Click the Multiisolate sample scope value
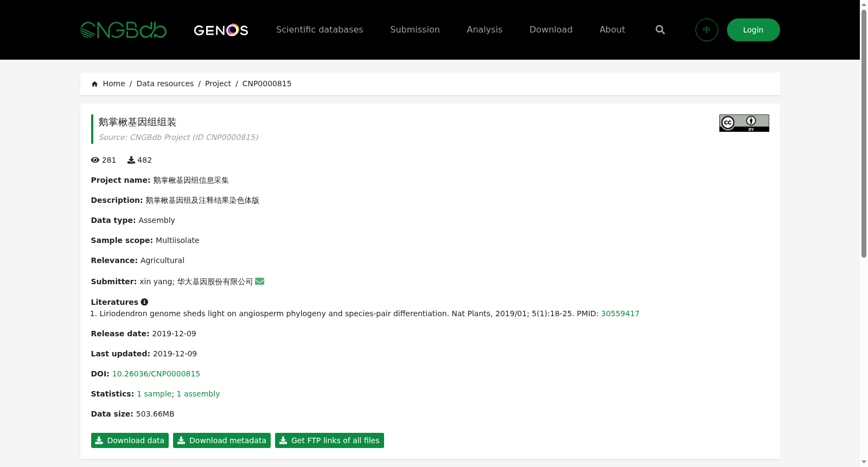Screen dimensions: 868x467 tap(177, 240)
